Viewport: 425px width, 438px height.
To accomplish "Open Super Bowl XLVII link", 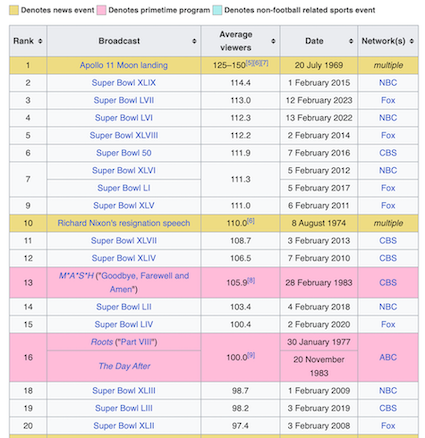I will (x=124, y=241).
